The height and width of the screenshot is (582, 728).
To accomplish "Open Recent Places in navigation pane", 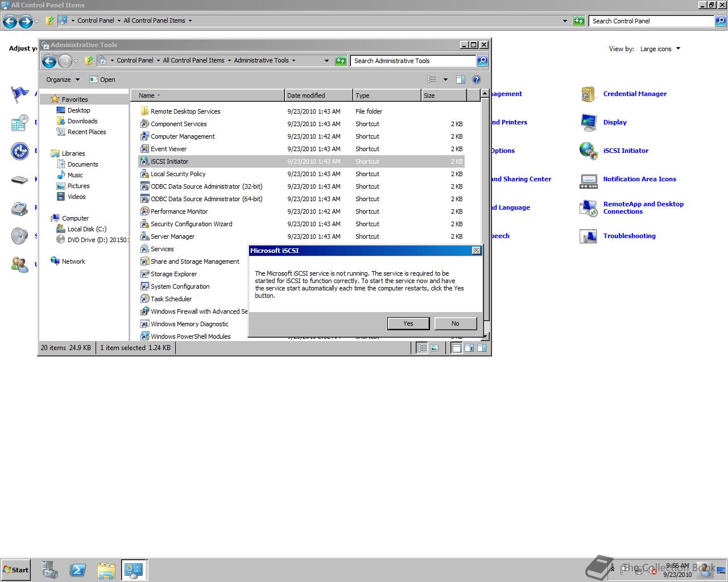I will (86, 132).
